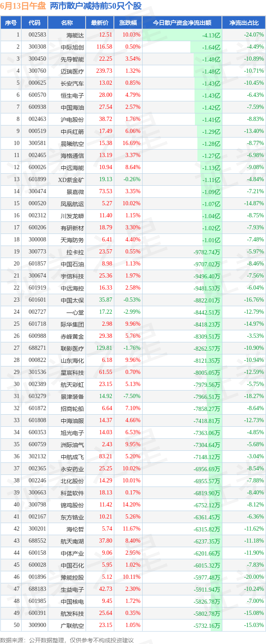266x644 pixels.
Task: Select stock name 晨曦航空
Action: coord(72,143)
